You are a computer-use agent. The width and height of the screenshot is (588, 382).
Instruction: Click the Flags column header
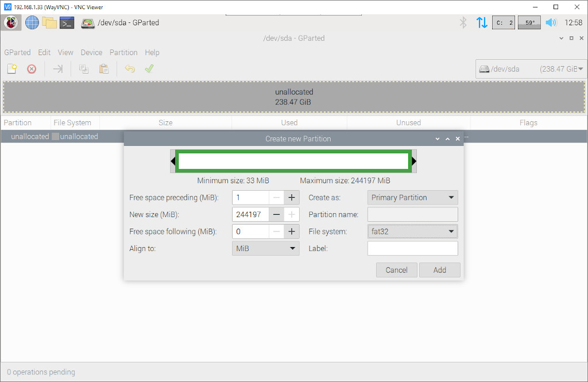528,123
